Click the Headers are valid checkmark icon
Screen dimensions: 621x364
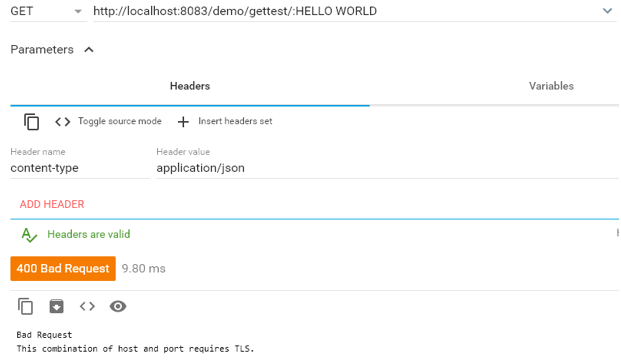point(29,235)
